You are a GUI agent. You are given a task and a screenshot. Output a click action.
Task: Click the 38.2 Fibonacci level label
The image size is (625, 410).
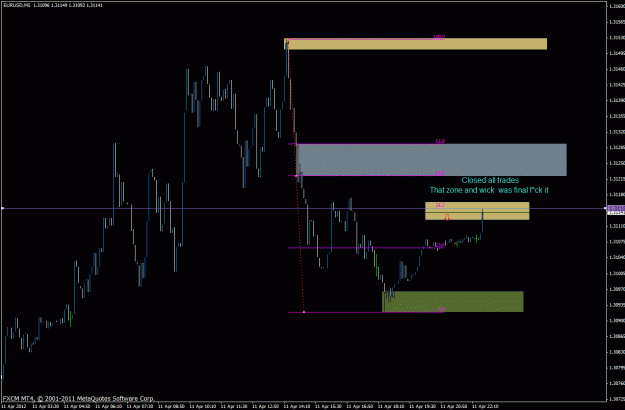440,205
